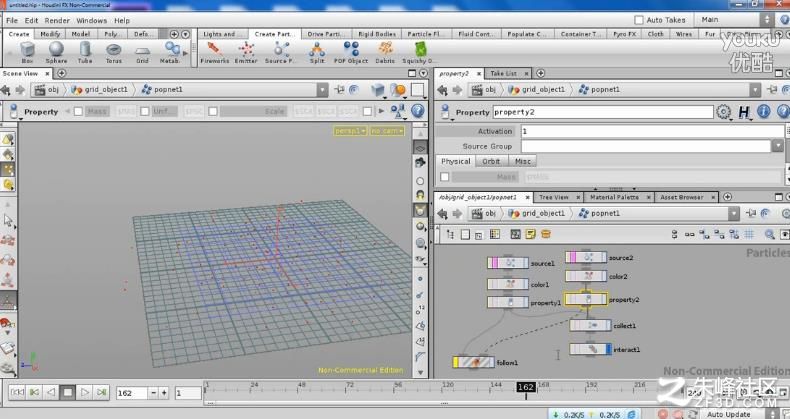Toggle interact1 node display flag

point(609,348)
